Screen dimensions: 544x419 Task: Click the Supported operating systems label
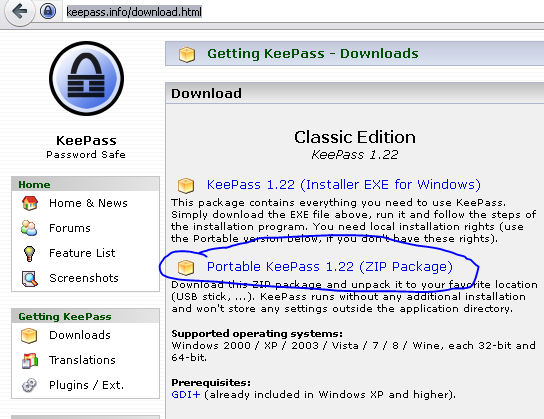(257, 334)
